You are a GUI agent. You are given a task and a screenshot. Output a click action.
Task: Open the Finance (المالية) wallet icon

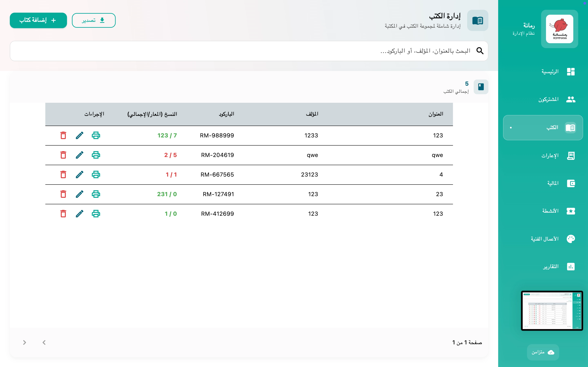coord(571,183)
